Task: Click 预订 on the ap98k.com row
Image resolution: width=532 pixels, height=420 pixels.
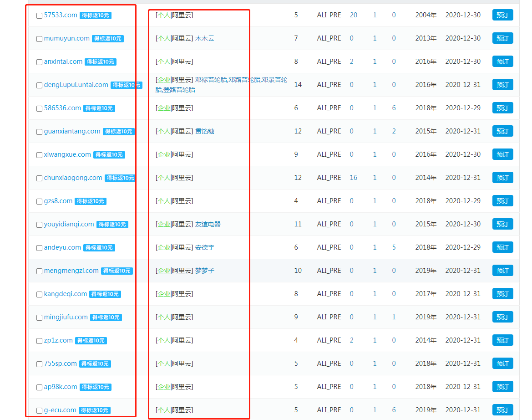Action: 502,387
